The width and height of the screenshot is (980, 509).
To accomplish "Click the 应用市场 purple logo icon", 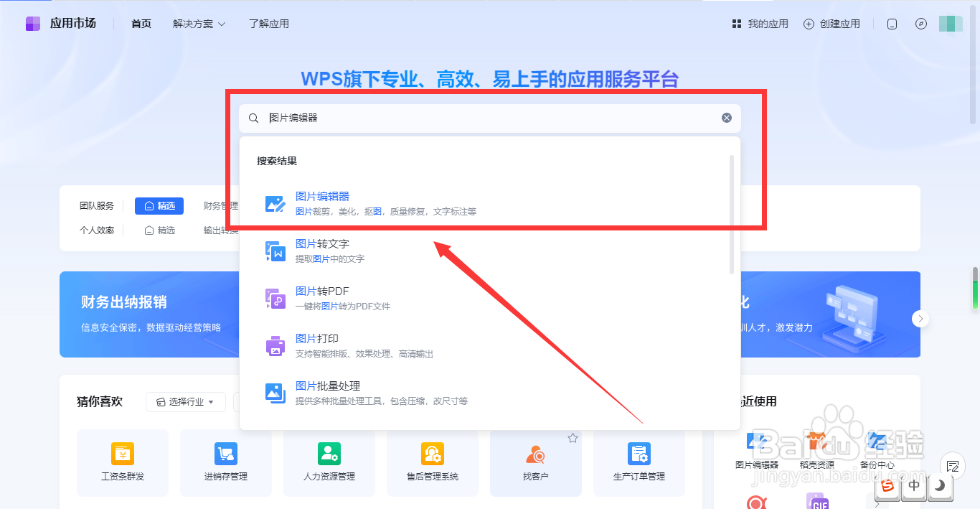I will pos(33,24).
